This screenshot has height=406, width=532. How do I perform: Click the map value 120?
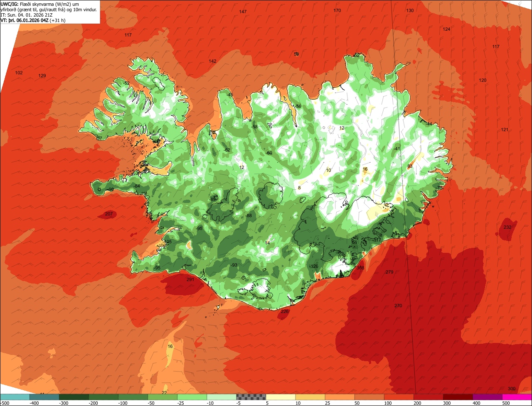(483, 80)
